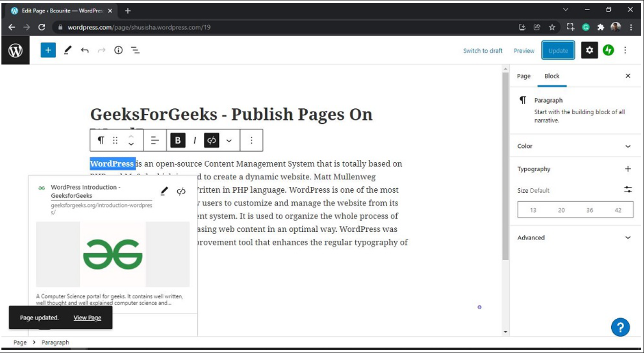644x353 pixels.
Task: Select font size 20
Action: 561,210
